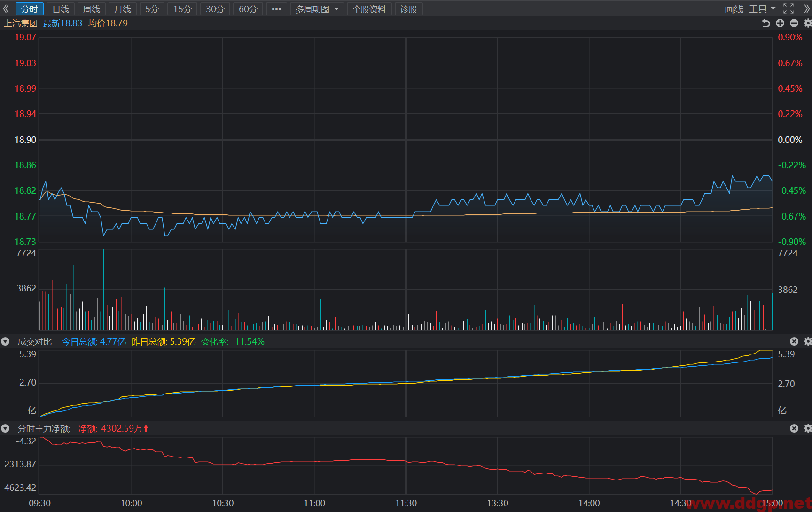
Task: Zoom out chart with minus icon
Action: pyautogui.click(x=794, y=23)
